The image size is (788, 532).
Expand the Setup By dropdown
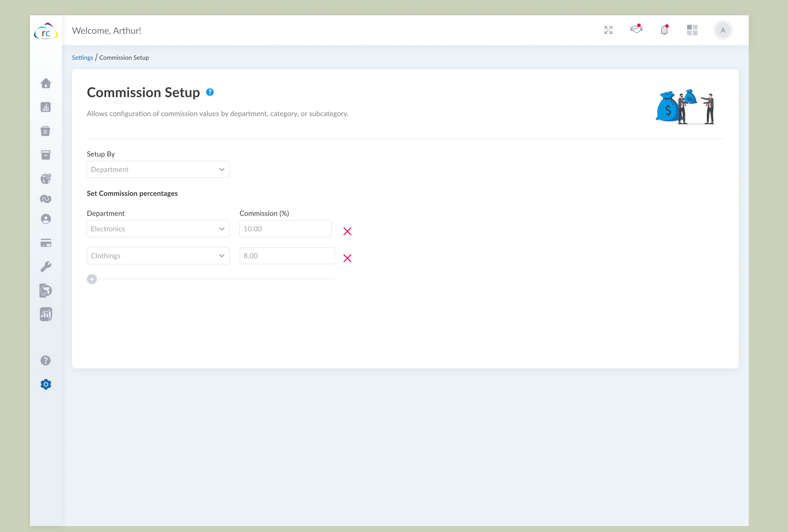pos(158,170)
